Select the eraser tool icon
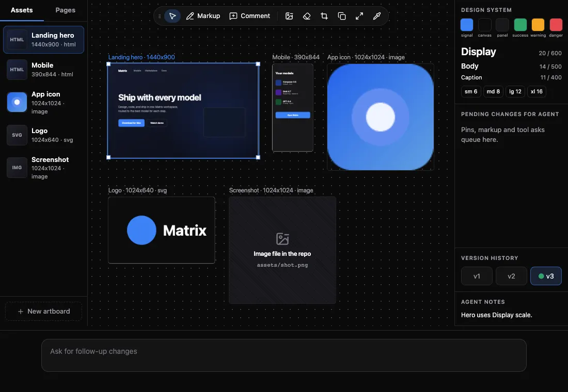Screen dimensions: 568x392 pos(307,16)
